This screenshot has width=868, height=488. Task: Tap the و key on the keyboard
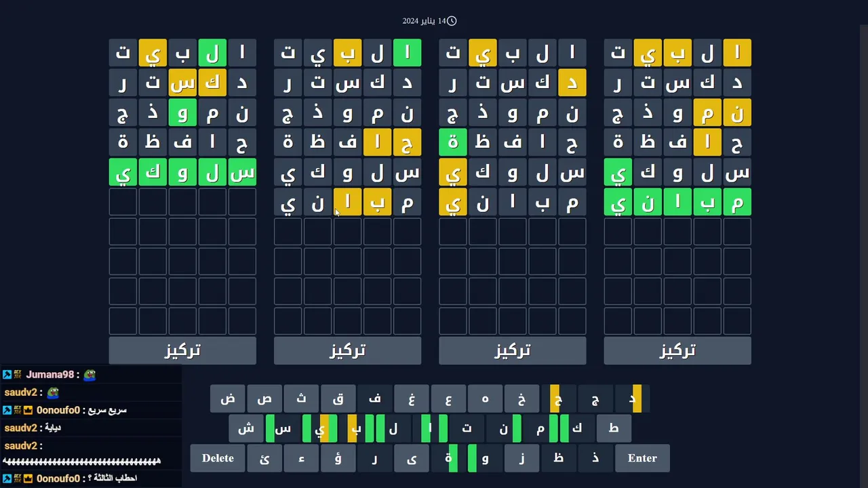click(485, 458)
